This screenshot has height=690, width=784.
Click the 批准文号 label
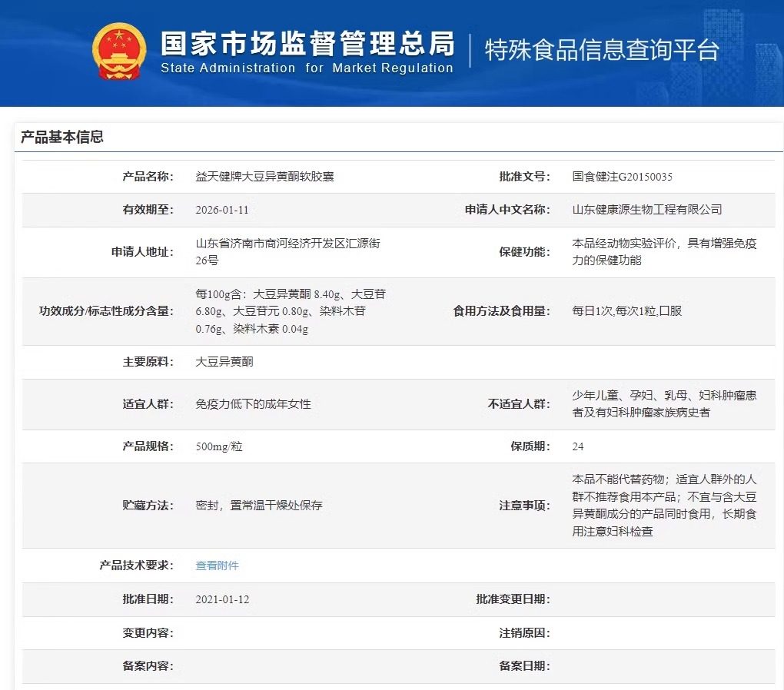click(524, 177)
